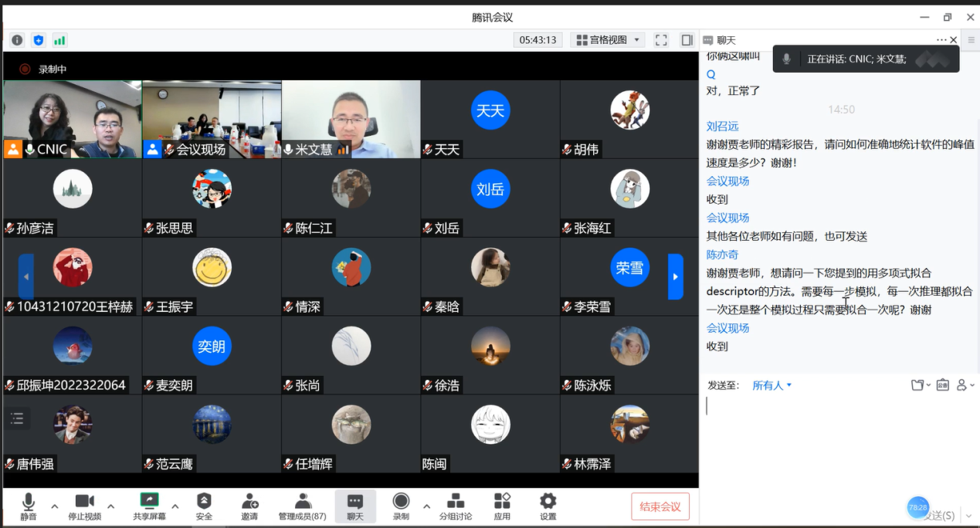
Task: Open Breakout Rooms (分组讨论)
Action: tap(456, 506)
